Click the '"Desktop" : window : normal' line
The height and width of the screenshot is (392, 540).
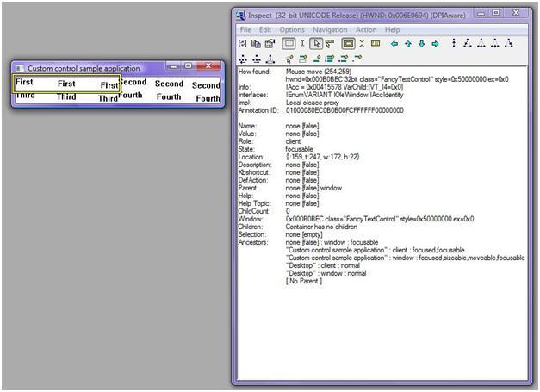[x=326, y=273]
